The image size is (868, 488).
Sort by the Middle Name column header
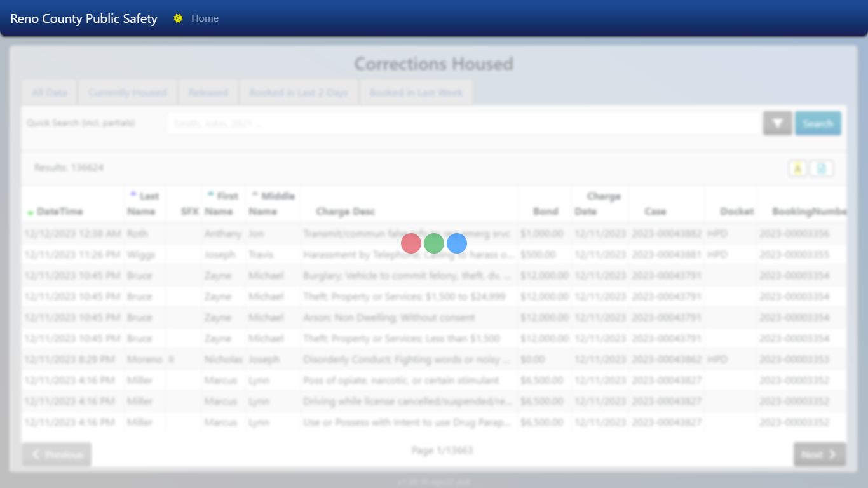pyautogui.click(x=272, y=203)
